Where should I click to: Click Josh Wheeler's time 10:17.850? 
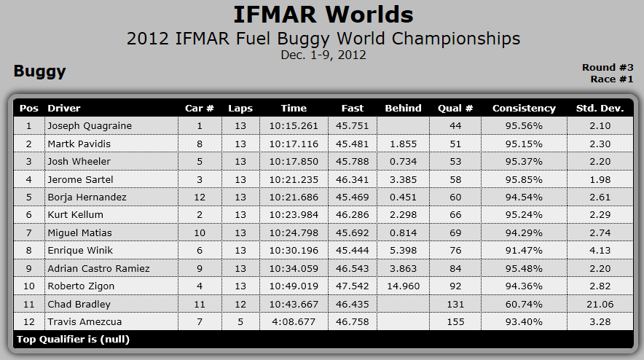(294, 162)
